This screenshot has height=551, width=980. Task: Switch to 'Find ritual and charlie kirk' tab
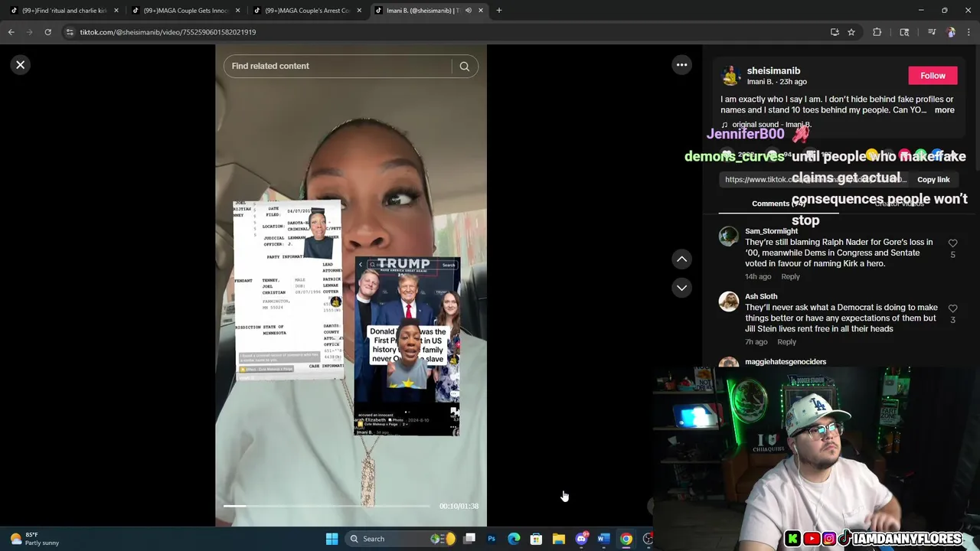[x=63, y=11]
